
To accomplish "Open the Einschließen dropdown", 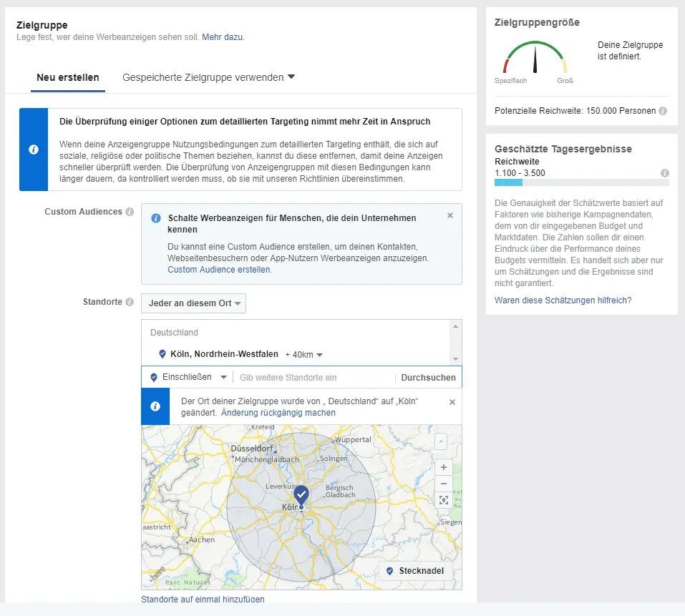I will pyautogui.click(x=188, y=377).
